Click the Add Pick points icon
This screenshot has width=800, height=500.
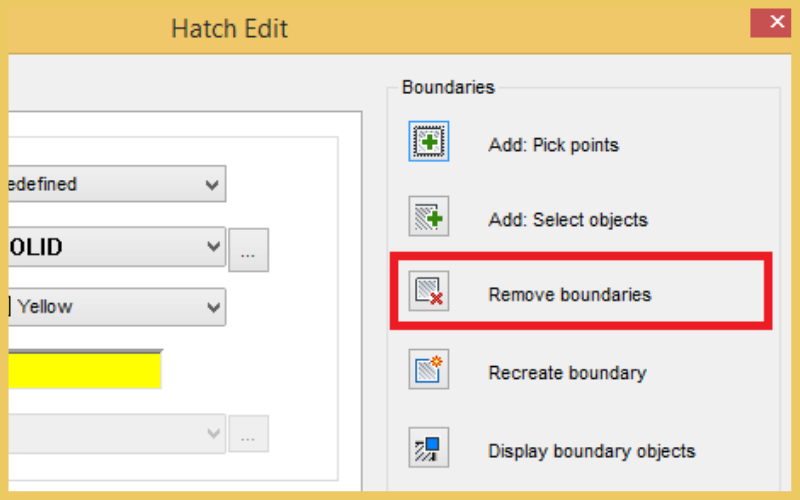429,141
